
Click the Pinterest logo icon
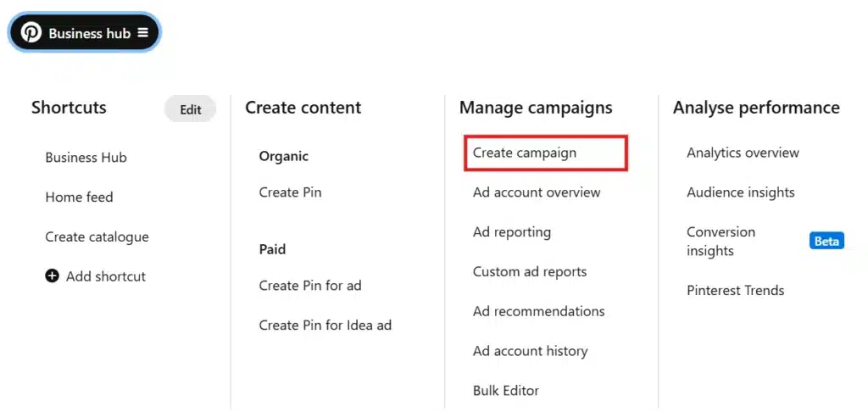[x=31, y=33]
